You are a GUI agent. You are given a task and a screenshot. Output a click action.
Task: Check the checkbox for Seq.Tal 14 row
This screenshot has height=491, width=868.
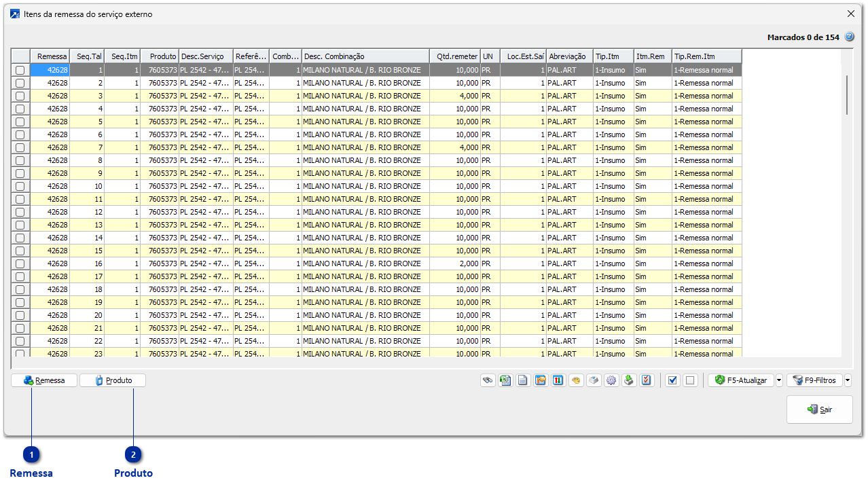[20, 238]
